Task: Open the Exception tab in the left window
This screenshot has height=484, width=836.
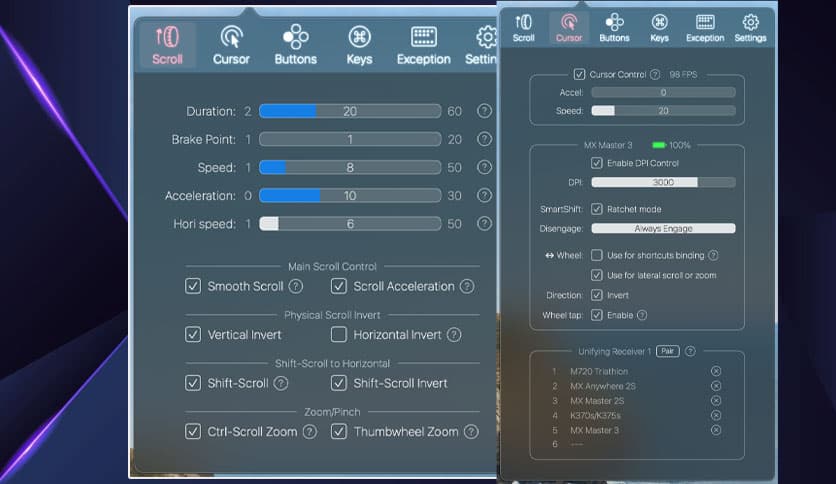Action: pyautogui.click(x=423, y=45)
